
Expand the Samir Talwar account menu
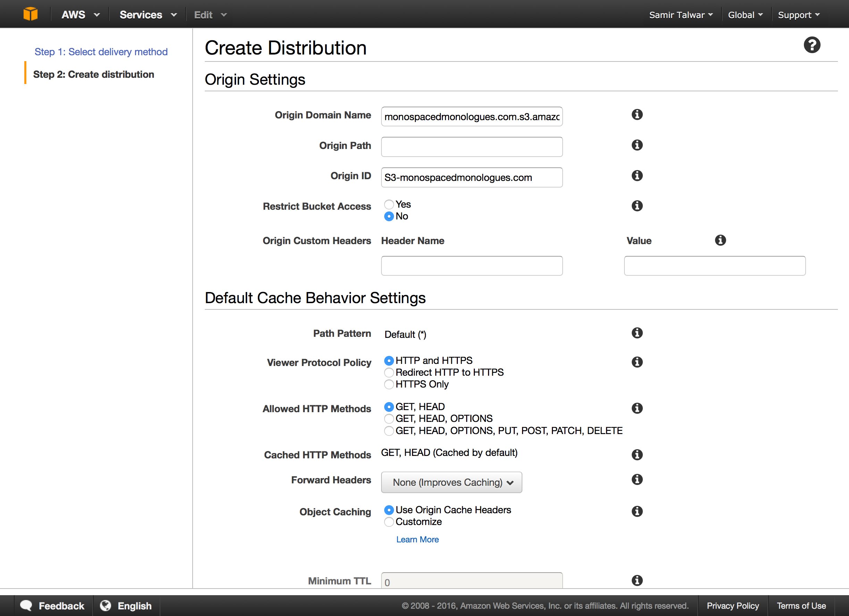pyautogui.click(x=680, y=15)
